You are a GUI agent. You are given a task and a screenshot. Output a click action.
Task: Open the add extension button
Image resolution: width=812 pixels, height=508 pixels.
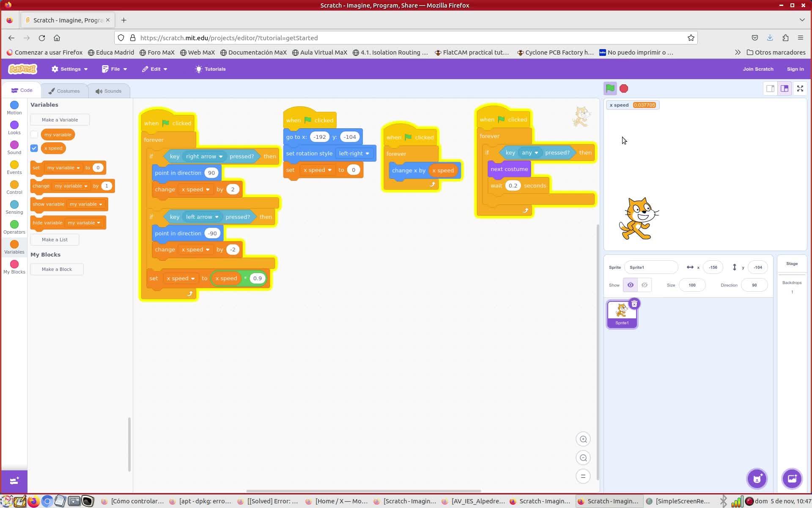coord(14,481)
